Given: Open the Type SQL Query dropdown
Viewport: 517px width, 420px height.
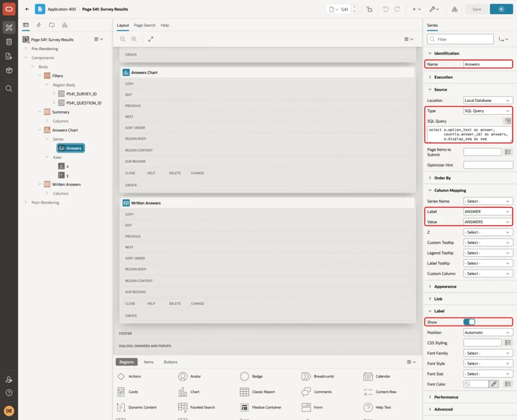Looking at the screenshot, I should [x=488, y=111].
